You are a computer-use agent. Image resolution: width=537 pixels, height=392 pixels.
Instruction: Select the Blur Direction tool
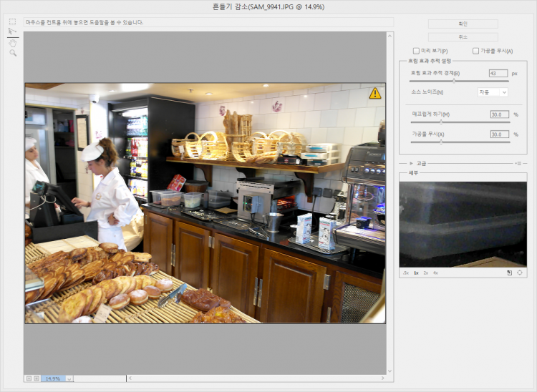click(x=12, y=32)
